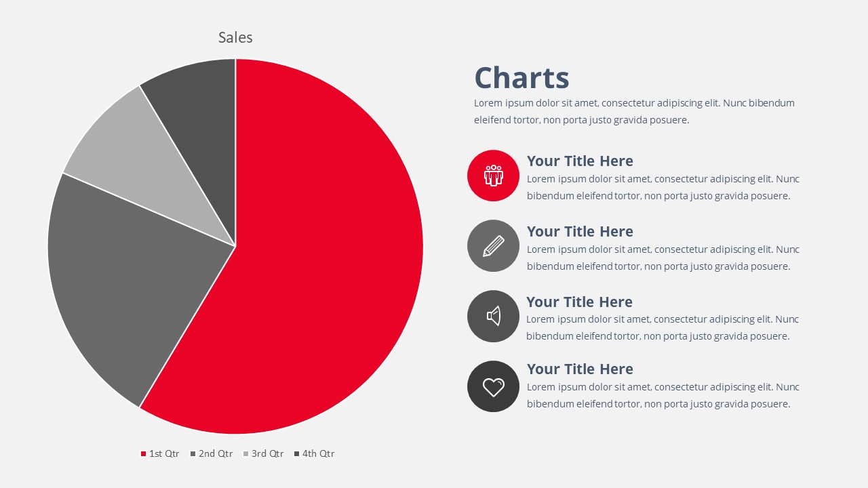Select the heart icon circle
Image resolution: width=868 pixels, height=488 pixels.
point(493,386)
